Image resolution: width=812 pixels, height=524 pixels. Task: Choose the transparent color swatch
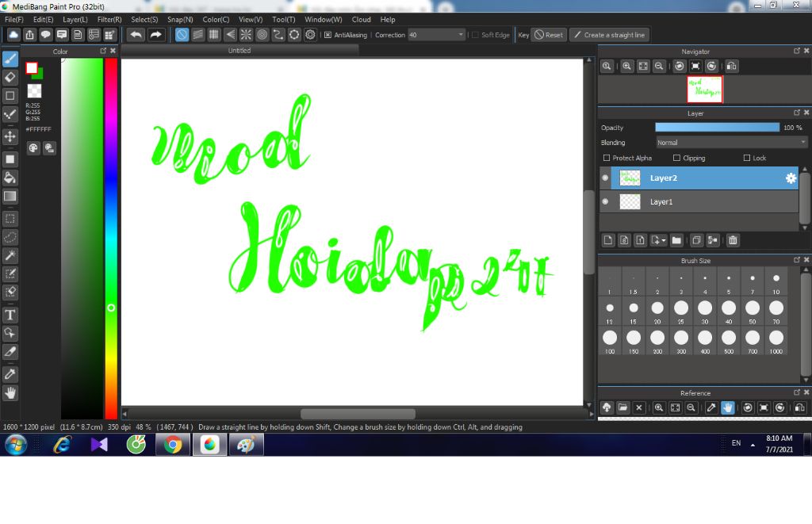pyautogui.click(x=34, y=91)
